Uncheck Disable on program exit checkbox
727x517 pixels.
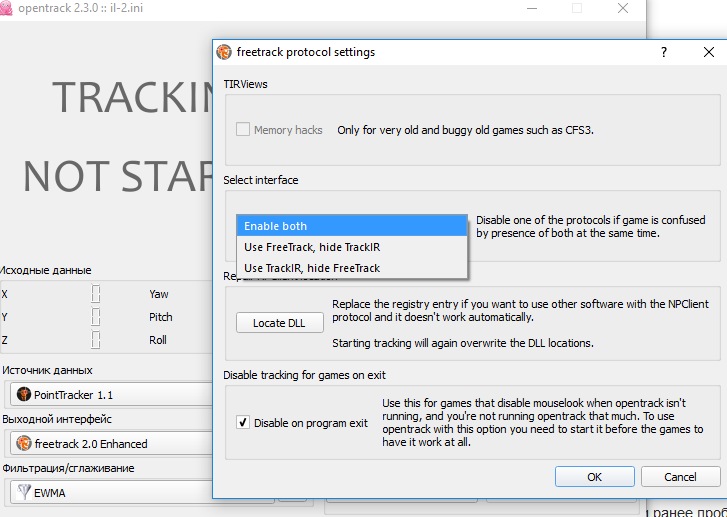click(243, 422)
